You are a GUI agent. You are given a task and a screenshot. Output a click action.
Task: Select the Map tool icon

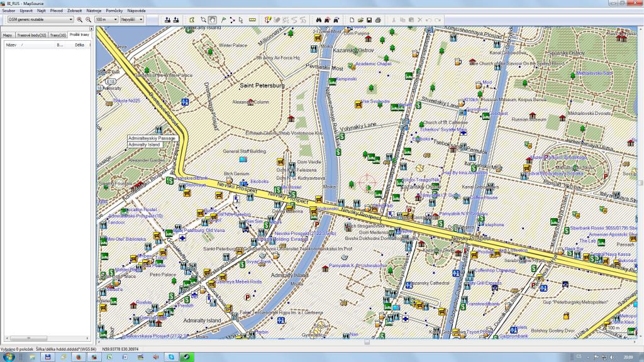tap(192, 19)
